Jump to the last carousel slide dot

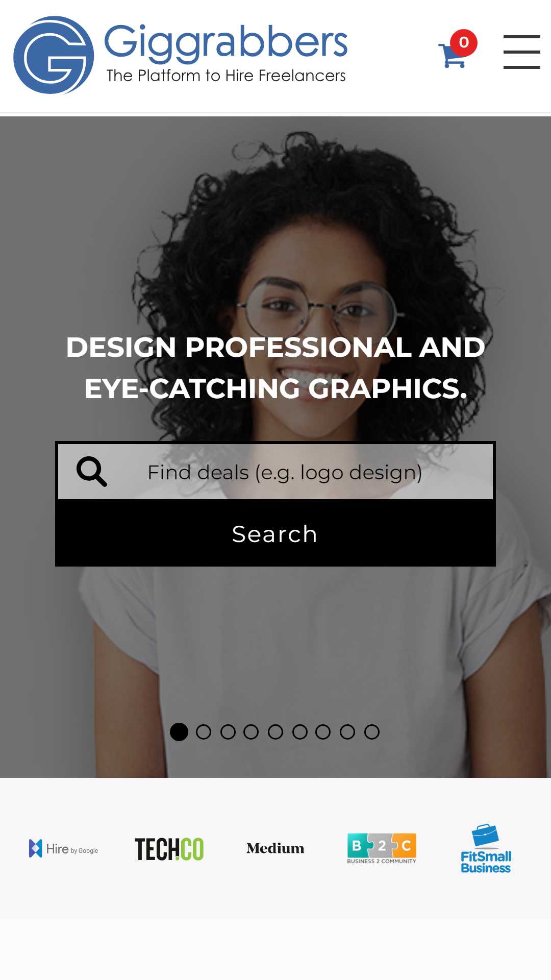(372, 732)
